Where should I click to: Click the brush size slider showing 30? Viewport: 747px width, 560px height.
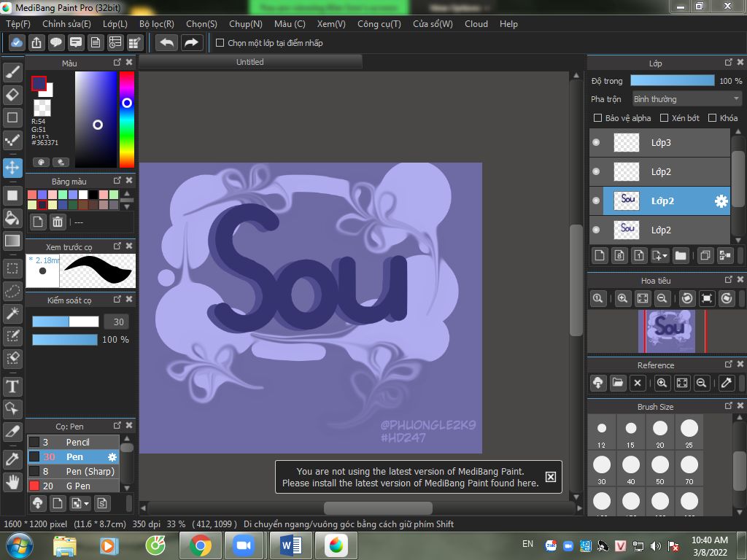[x=65, y=322]
